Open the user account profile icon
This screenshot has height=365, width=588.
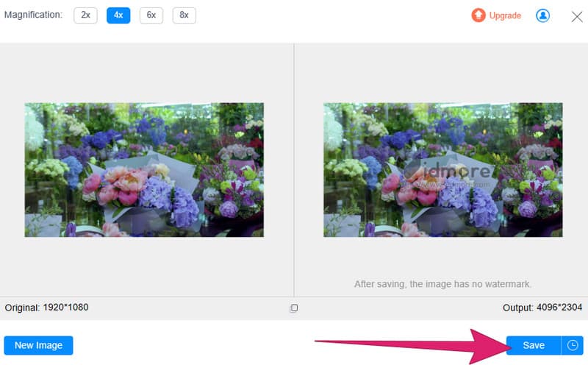(542, 15)
